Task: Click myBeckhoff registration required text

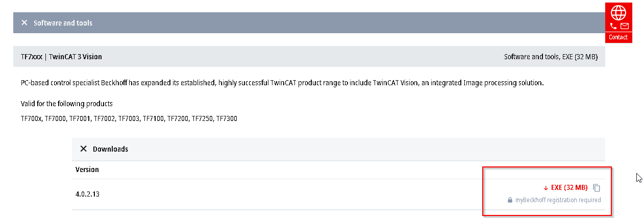Action: click(558, 200)
